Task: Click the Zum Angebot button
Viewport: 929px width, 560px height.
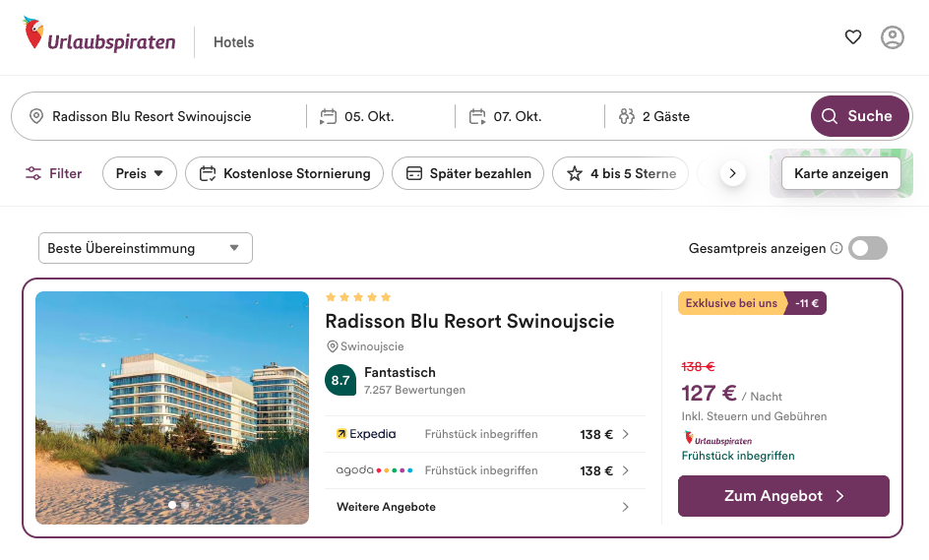Action: [783, 496]
